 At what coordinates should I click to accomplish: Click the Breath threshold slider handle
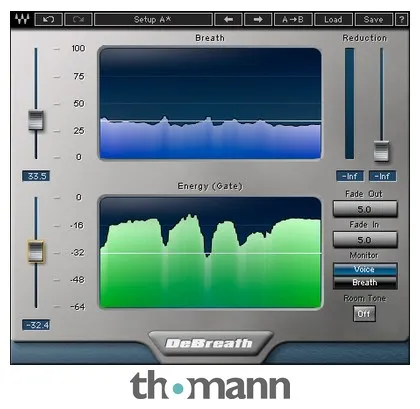click(36, 120)
